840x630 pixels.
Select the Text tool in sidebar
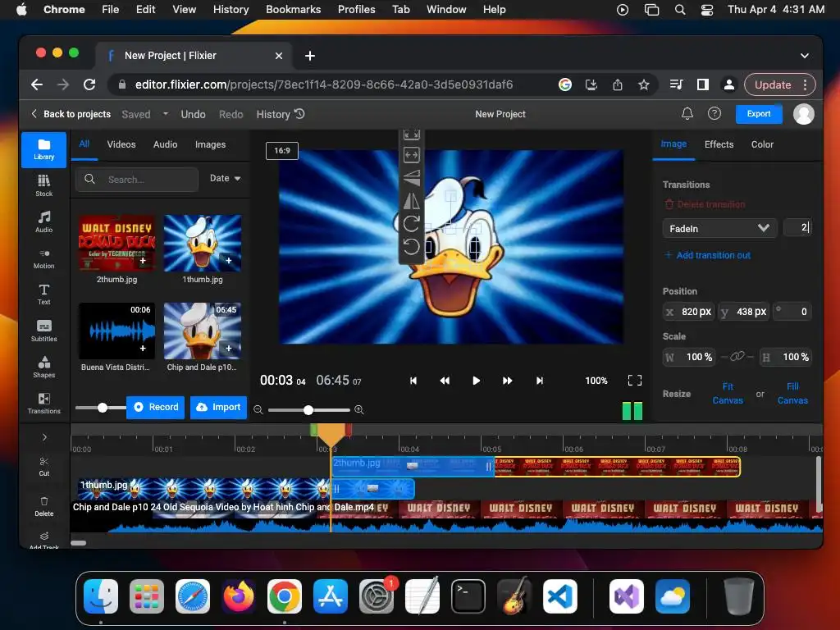click(44, 294)
